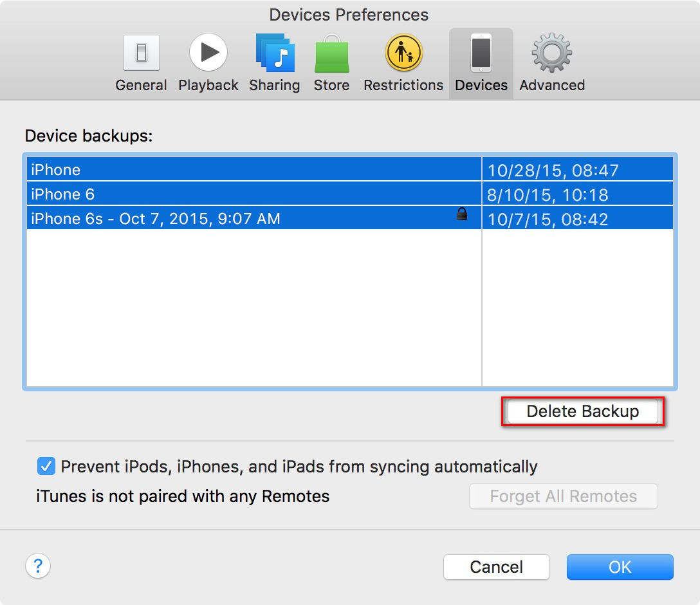The image size is (700, 605).
Task: Open the Restrictions preferences pane
Action: pyautogui.click(x=403, y=62)
